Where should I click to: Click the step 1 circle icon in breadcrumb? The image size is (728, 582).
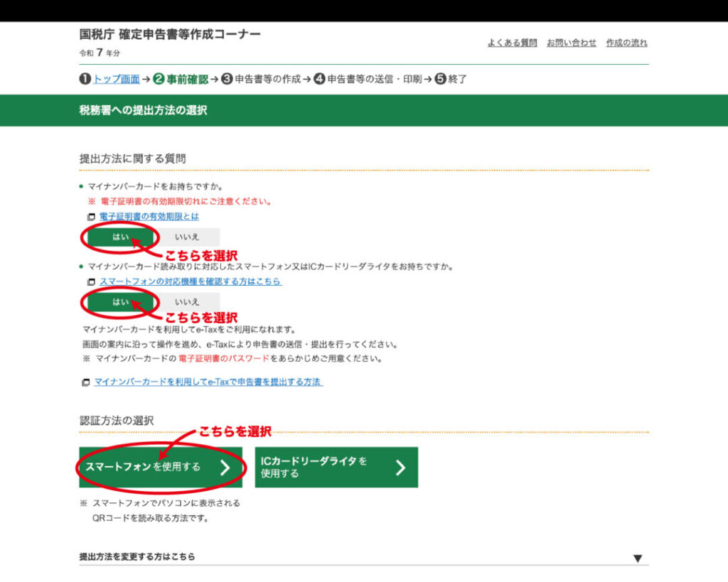(85, 80)
